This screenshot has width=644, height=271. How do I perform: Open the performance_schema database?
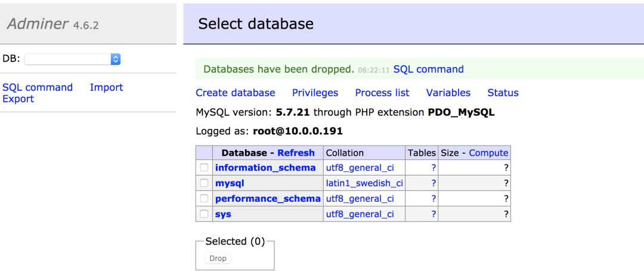pyautogui.click(x=268, y=199)
